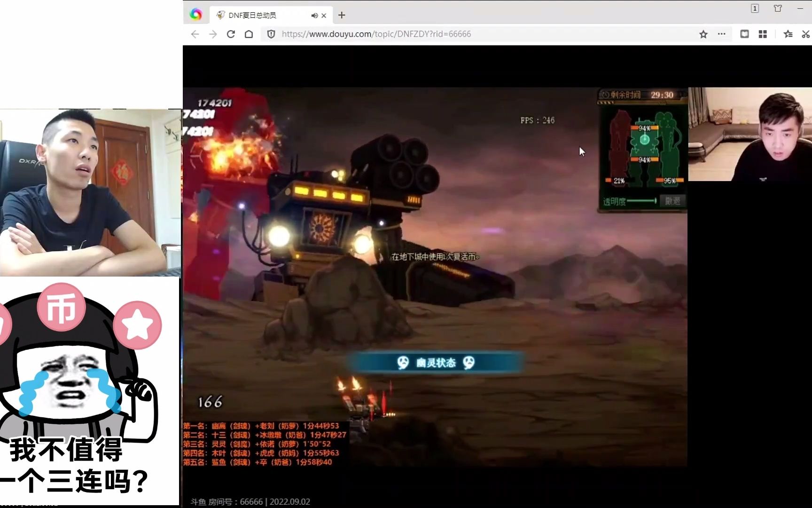Screen dimensions: 812x508
Task: Click the right ghost icon in banner
Action: [x=468, y=363]
